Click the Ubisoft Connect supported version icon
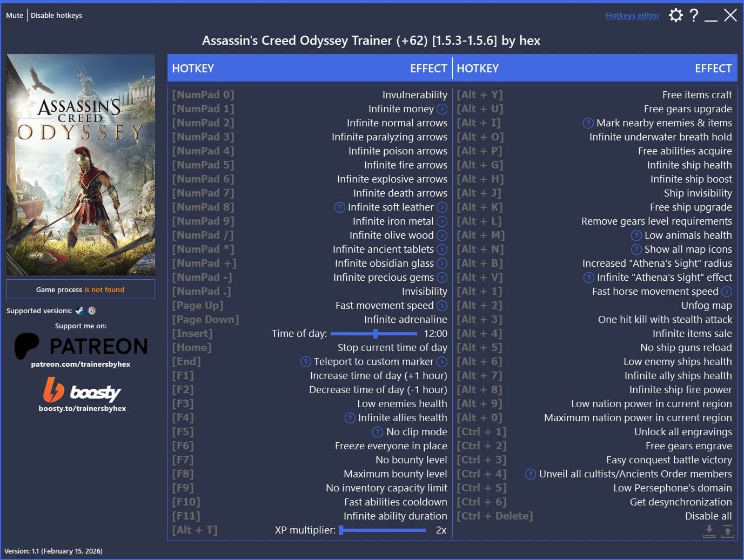The image size is (744, 560). pos(92,311)
